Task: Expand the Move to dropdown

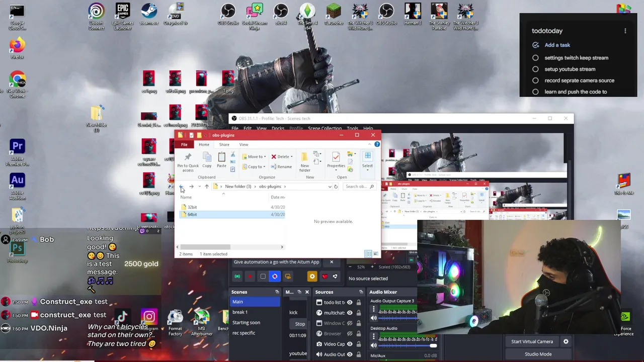Action: (x=265, y=157)
